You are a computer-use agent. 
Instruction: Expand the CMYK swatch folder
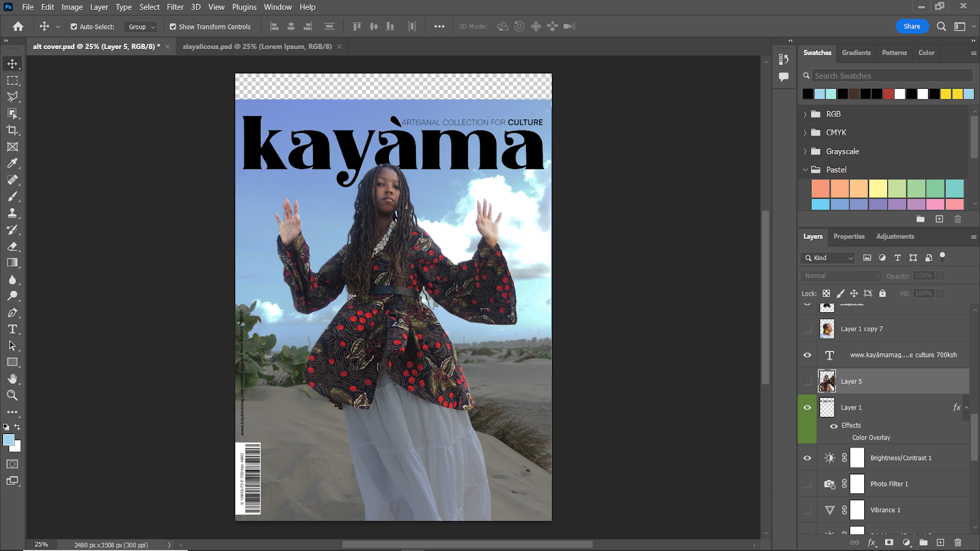805,132
